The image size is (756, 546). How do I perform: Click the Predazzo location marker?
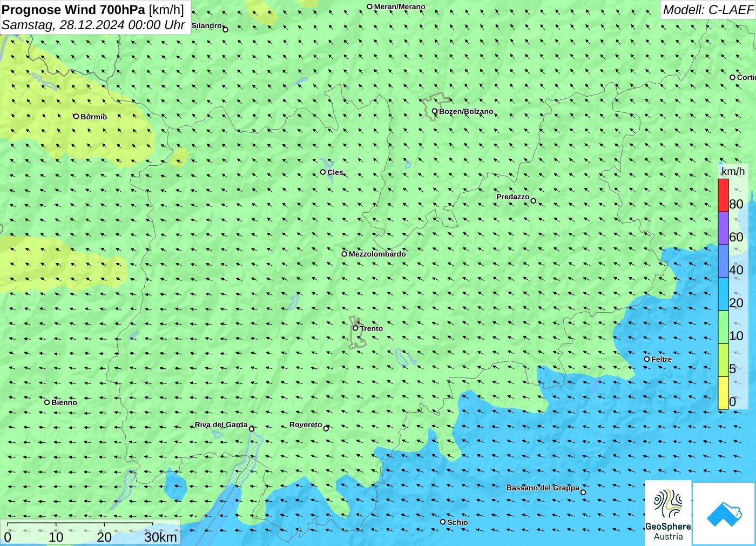pyautogui.click(x=534, y=200)
